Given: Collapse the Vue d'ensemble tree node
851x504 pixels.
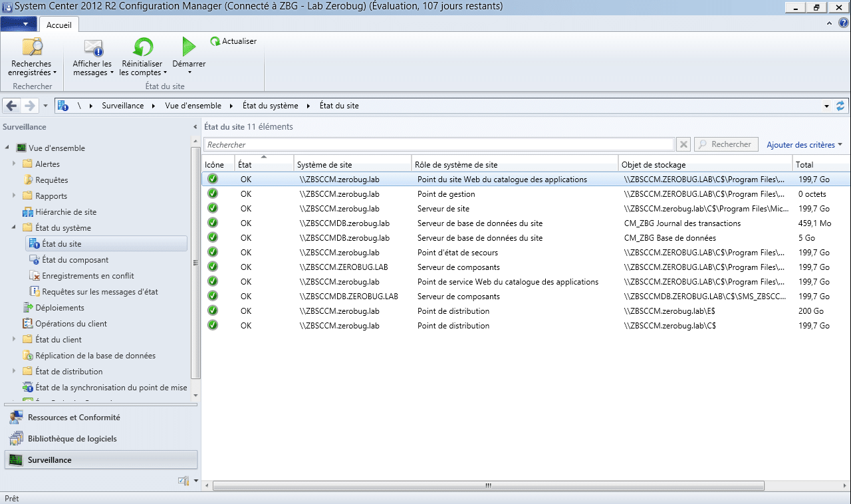Looking at the screenshot, I should (7, 148).
